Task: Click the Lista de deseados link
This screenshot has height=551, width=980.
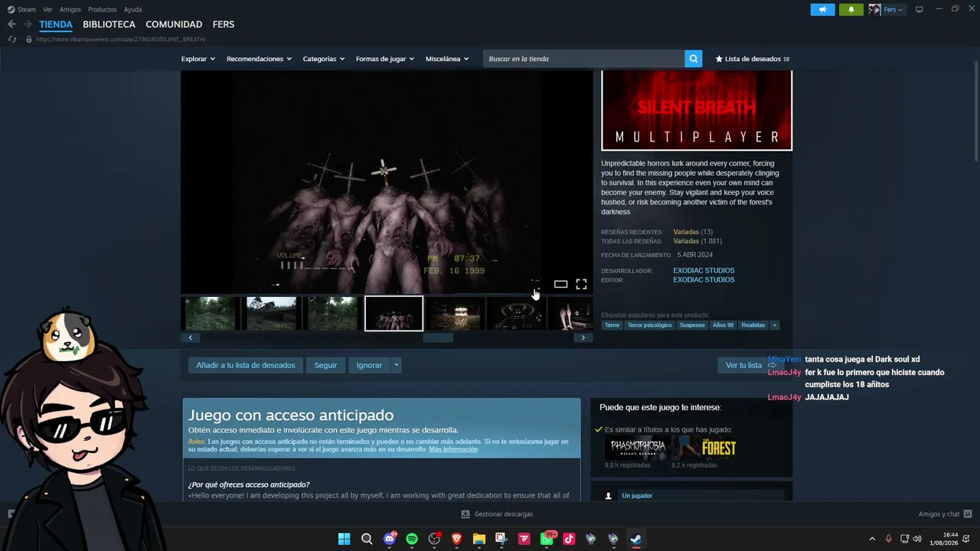Action: (x=753, y=59)
